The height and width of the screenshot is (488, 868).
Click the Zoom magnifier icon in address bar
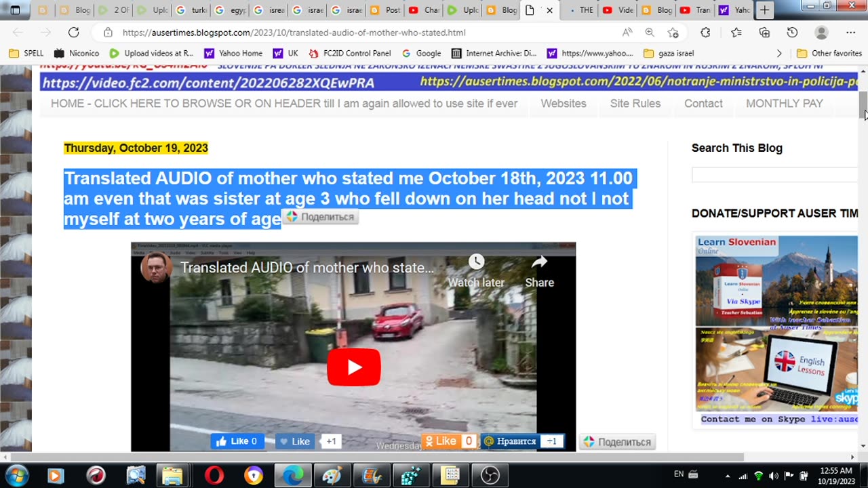[650, 32]
